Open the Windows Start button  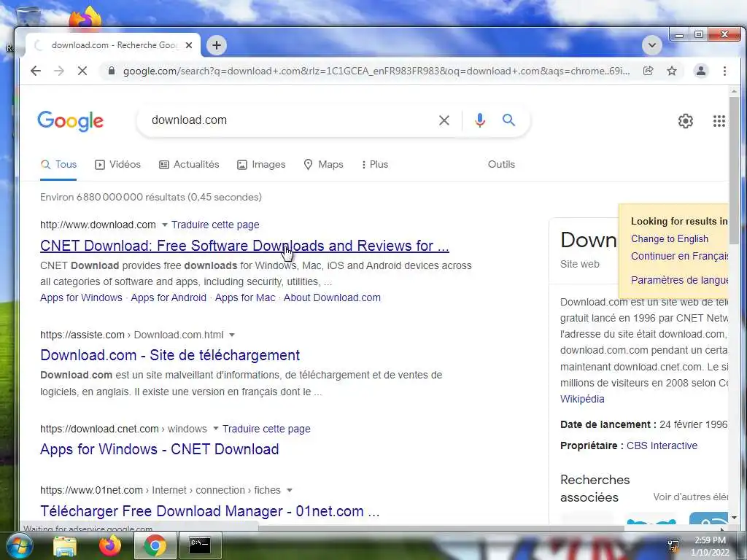(x=18, y=545)
